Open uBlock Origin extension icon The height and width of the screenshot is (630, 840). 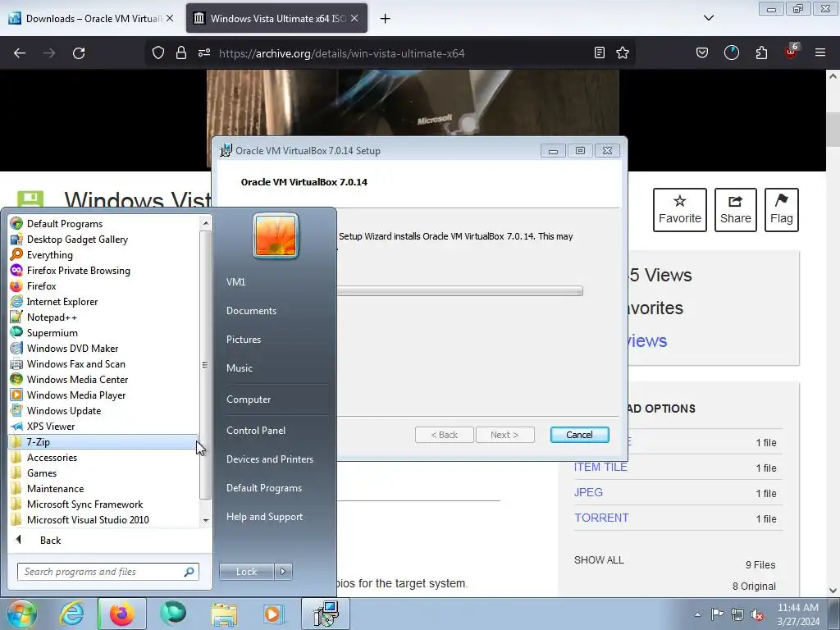[791, 52]
